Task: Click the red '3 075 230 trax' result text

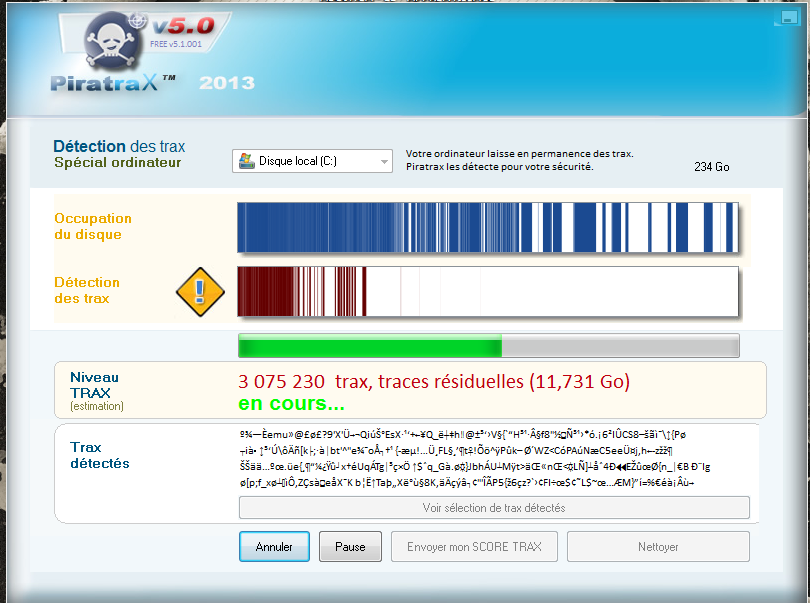Action: 434,382
